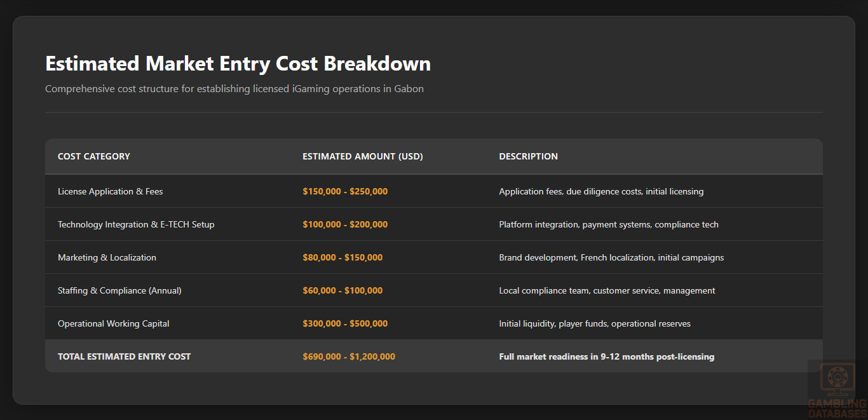Select the Total Estimated Entry Cost label
The image size is (868, 420).
[124, 356]
